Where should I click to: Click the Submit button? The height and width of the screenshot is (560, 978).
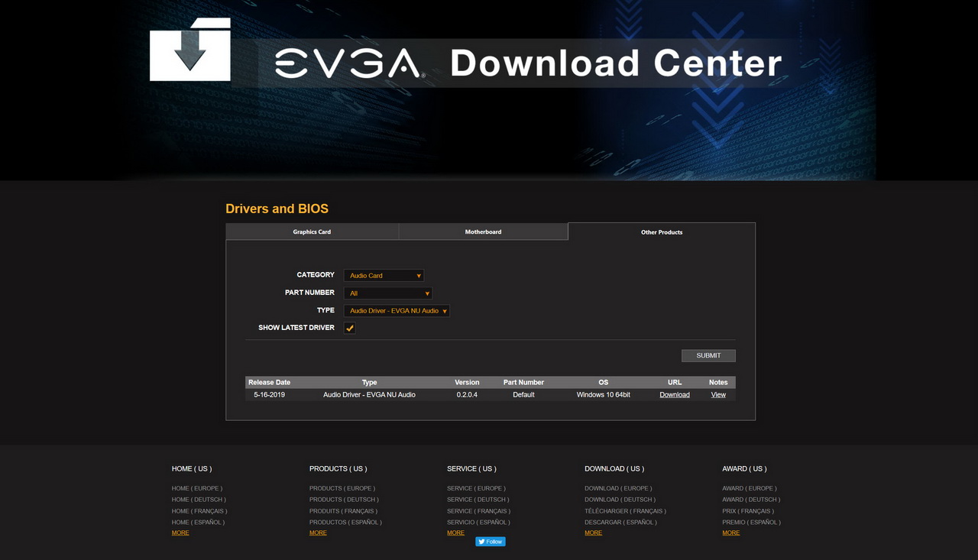pyautogui.click(x=708, y=355)
